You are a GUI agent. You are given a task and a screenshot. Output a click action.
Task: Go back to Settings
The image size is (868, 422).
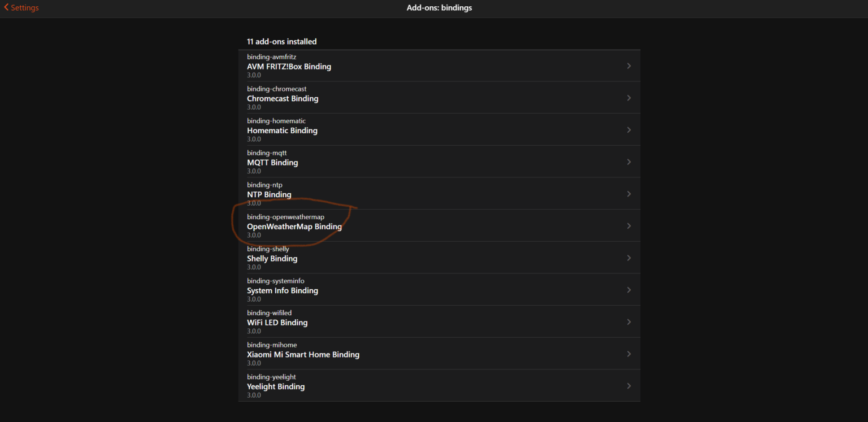(x=21, y=8)
